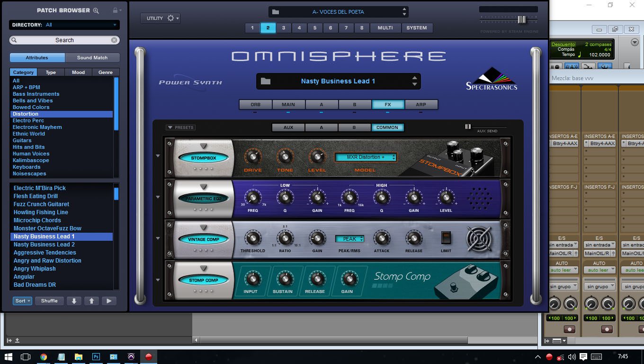The height and width of the screenshot is (364, 644).
Task: Click the lock icon in Patch Browser
Action: [115, 10]
